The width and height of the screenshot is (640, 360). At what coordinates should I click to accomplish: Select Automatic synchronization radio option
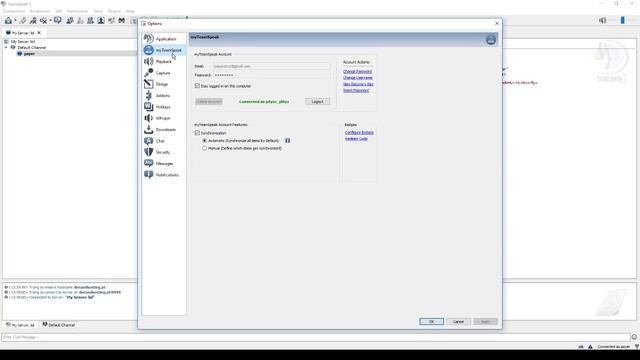pyautogui.click(x=204, y=140)
